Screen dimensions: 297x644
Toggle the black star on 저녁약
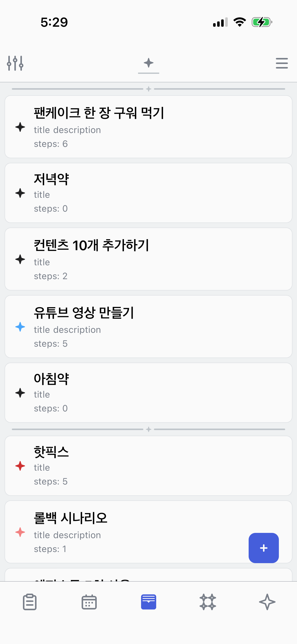tap(20, 193)
